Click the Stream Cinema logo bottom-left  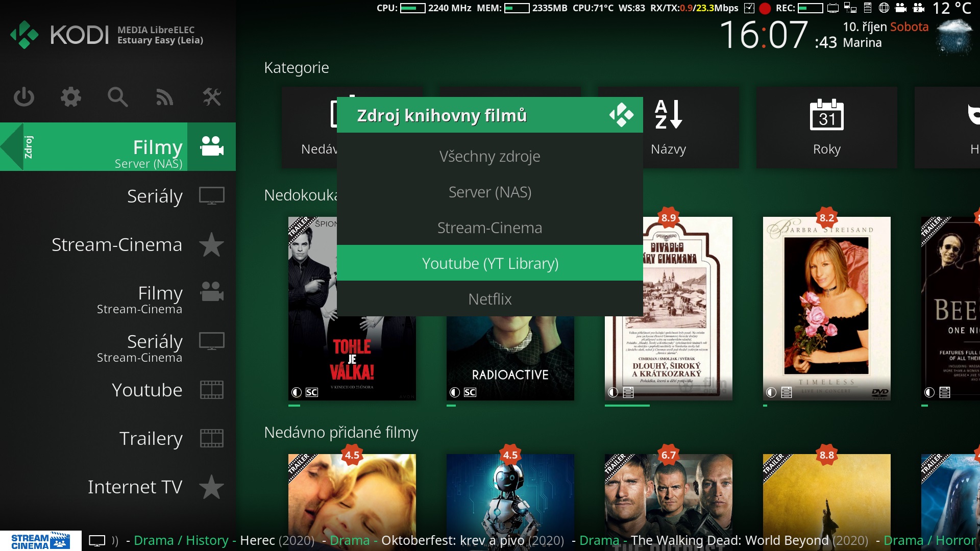click(x=40, y=541)
